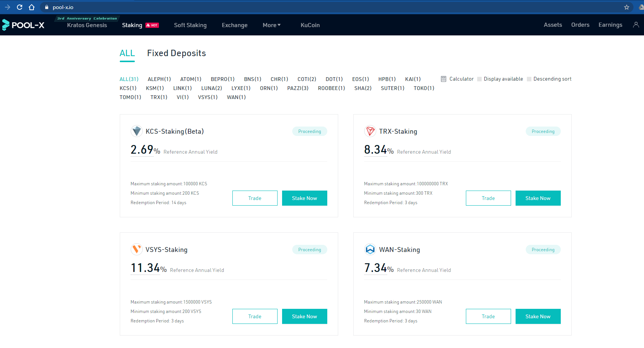Screen dimensions: 644x348
Task: Filter by KCS(1)
Action: click(128, 88)
